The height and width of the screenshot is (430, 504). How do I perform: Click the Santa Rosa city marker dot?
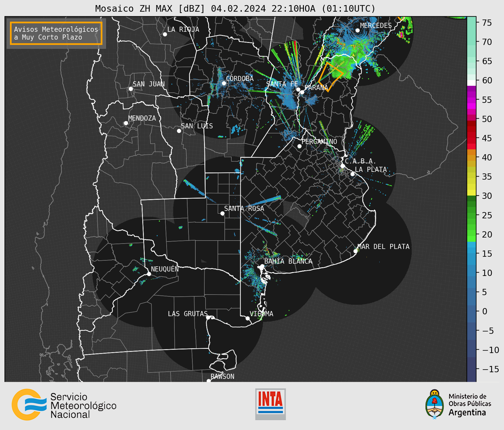[222, 213]
